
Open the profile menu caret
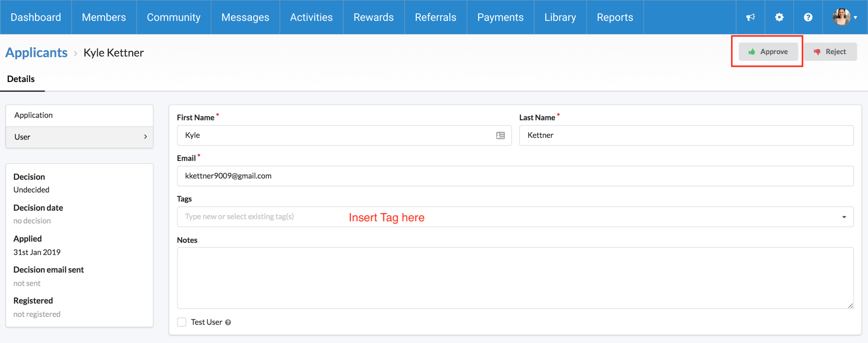(x=856, y=18)
